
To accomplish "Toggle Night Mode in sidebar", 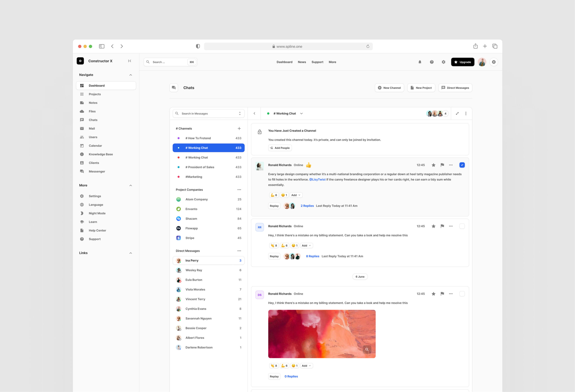I will 97,213.
